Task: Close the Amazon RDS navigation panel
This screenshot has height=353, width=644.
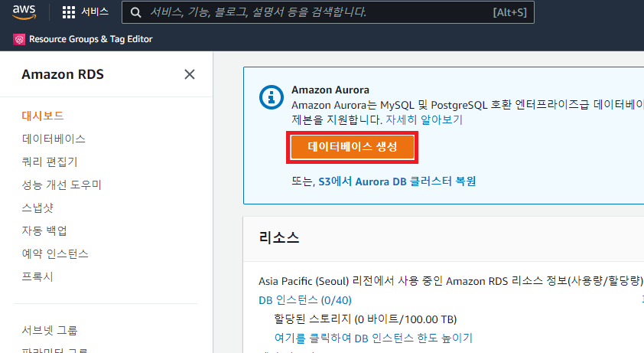Action: [190, 74]
